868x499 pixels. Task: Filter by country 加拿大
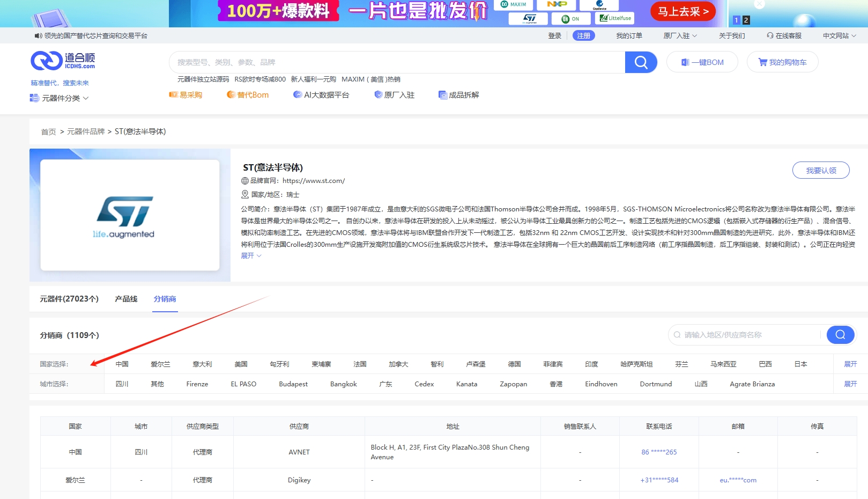click(399, 364)
